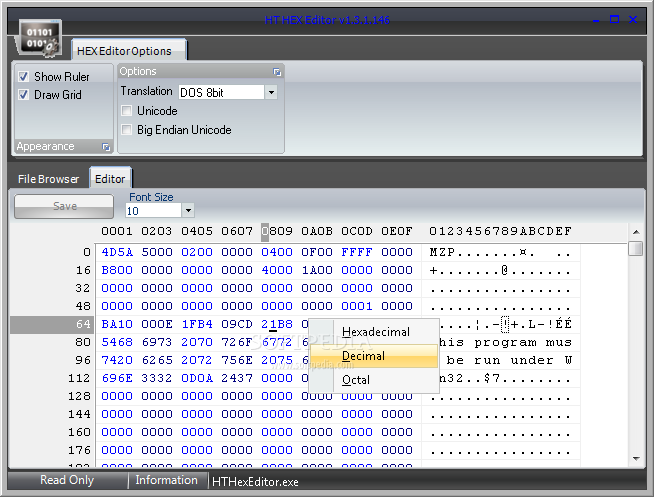Click hex value B800 in row 16
The image size is (654, 497).
coord(117,270)
